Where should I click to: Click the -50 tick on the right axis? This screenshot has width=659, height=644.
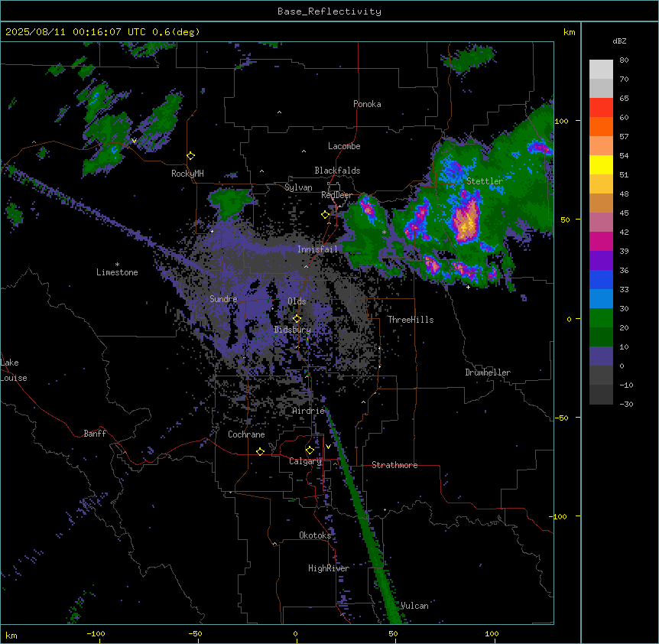pyautogui.click(x=561, y=418)
